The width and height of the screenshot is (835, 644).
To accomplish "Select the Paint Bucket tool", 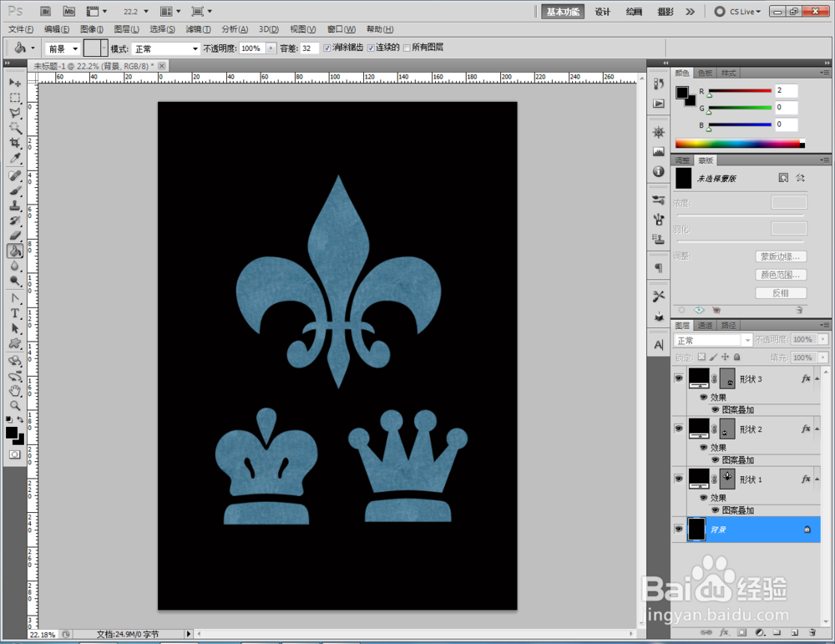I will (x=15, y=251).
